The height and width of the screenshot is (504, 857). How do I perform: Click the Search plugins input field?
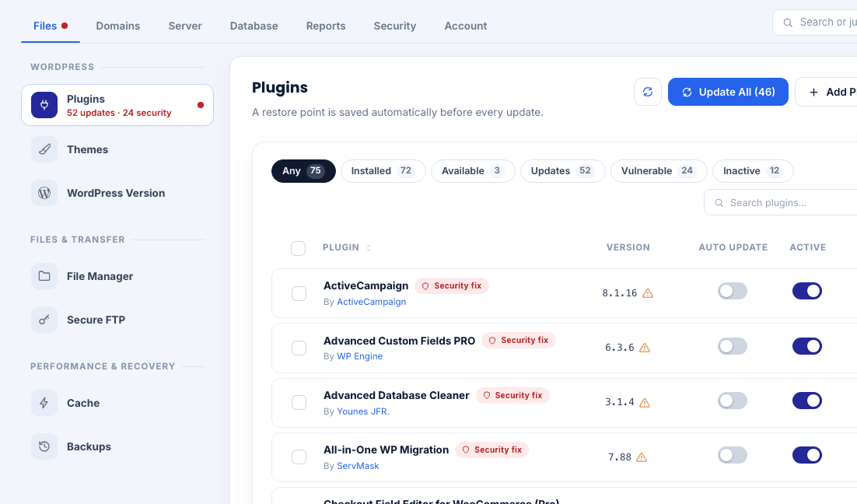click(782, 203)
